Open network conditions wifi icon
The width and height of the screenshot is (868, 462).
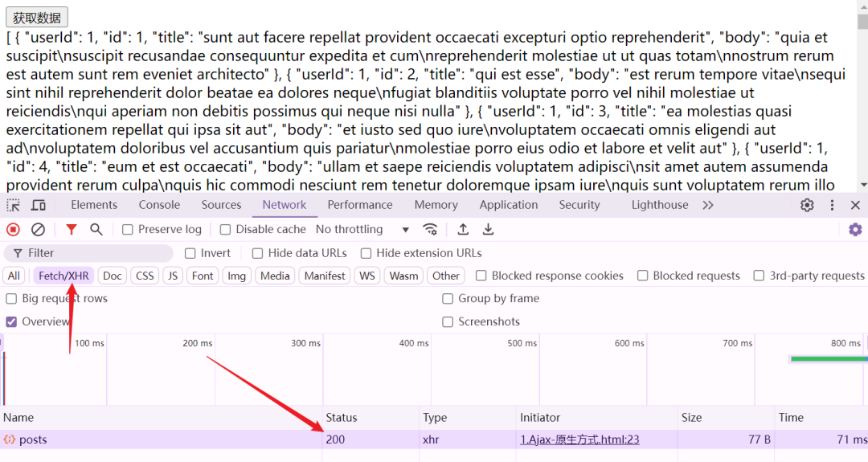[x=431, y=230]
